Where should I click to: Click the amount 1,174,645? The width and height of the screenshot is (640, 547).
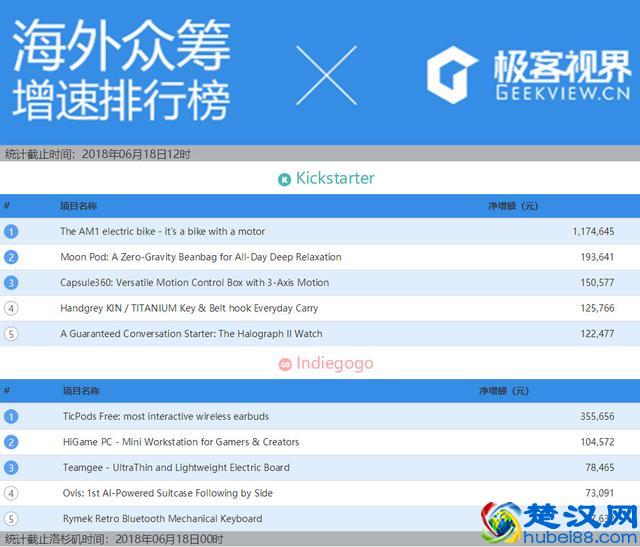[593, 231]
